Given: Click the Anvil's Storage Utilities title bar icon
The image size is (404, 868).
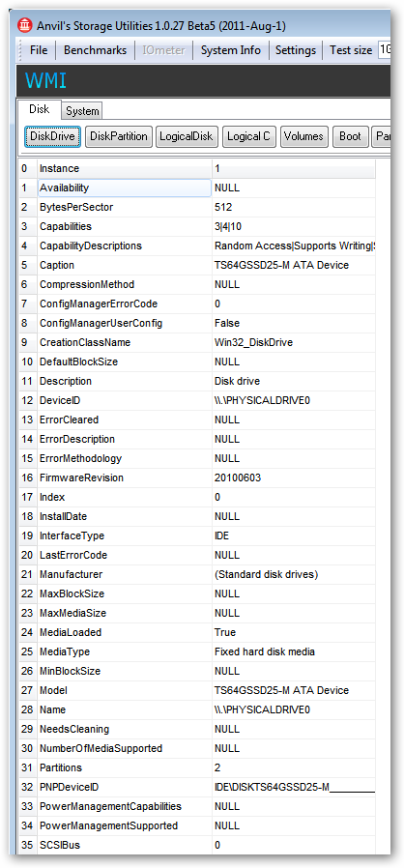Looking at the screenshot, I should (25, 25).
